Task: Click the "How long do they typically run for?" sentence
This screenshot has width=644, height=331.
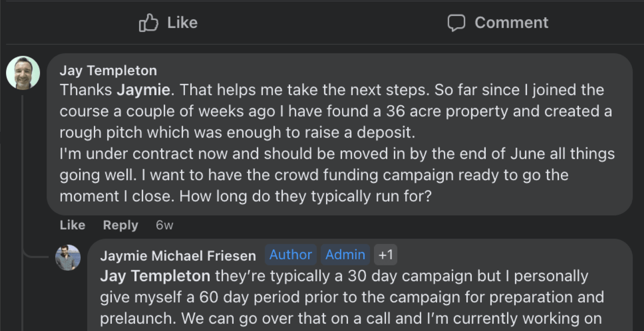Action: (305, 196)
